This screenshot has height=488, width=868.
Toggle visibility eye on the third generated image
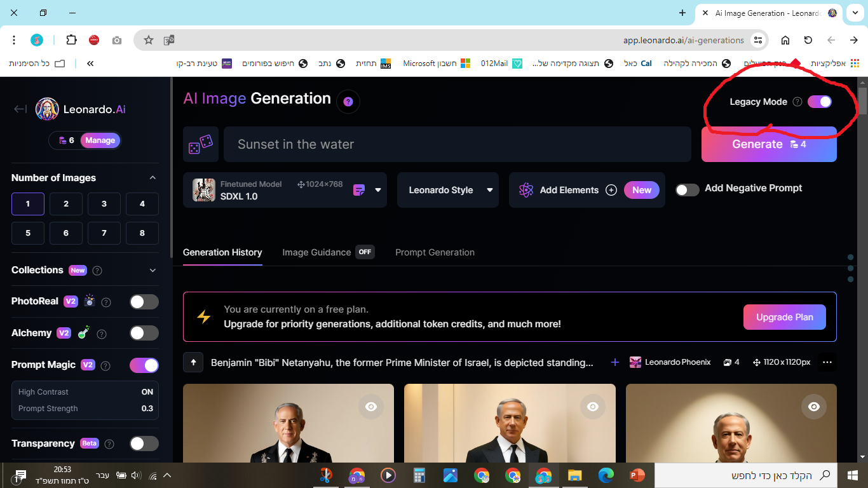pos(814,407)
